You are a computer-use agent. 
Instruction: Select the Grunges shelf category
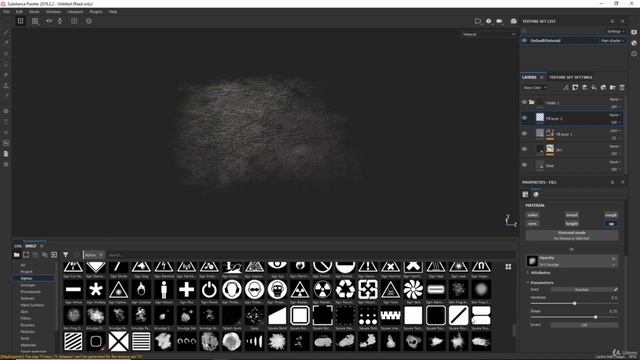pos(28,285)
